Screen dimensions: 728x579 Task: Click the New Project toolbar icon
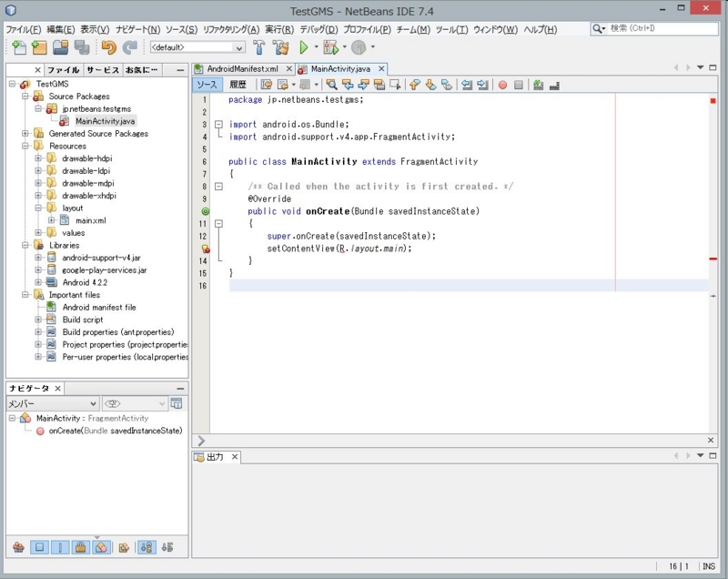(39, 47)
